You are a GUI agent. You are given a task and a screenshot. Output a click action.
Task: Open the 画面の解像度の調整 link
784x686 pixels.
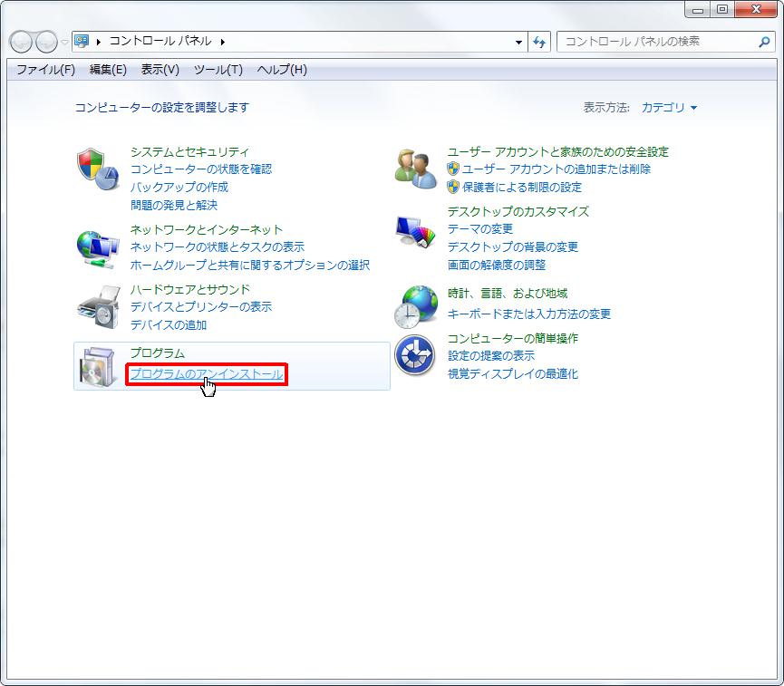(x=496, y=265)
